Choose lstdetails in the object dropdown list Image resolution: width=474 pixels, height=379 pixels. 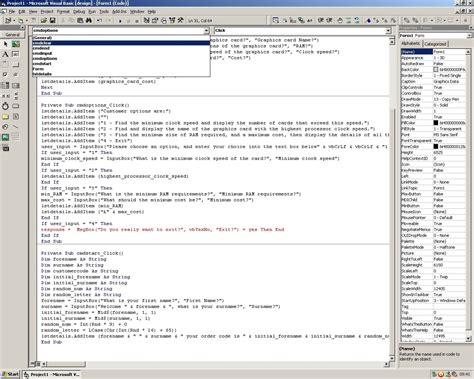[121, 74]
